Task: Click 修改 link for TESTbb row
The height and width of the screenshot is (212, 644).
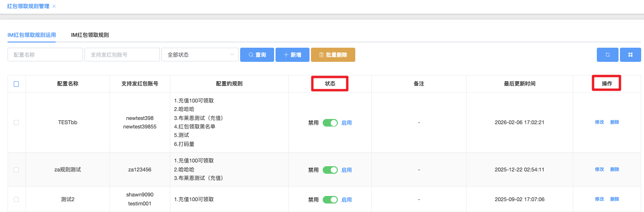Action: tap(599, 122)
